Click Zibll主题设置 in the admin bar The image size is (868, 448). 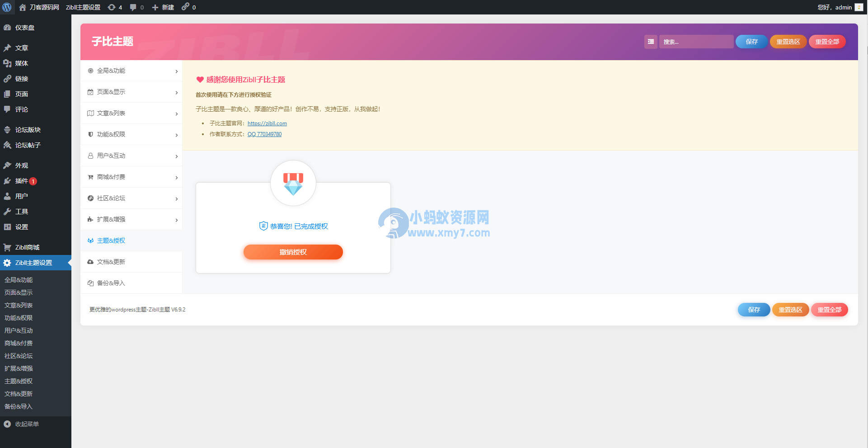[x=83, y=7]
